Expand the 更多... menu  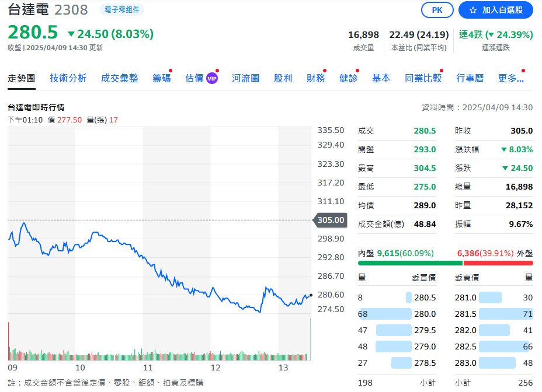511,78
